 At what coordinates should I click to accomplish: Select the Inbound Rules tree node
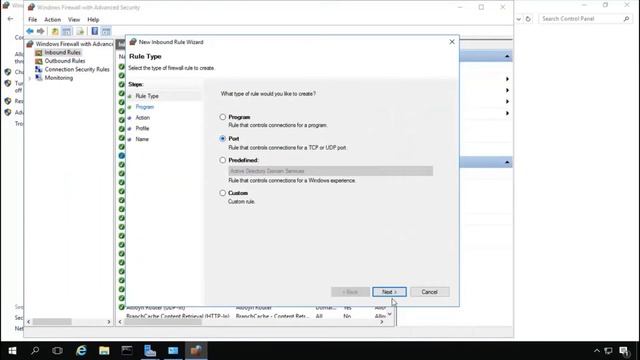tap(62, 52)
